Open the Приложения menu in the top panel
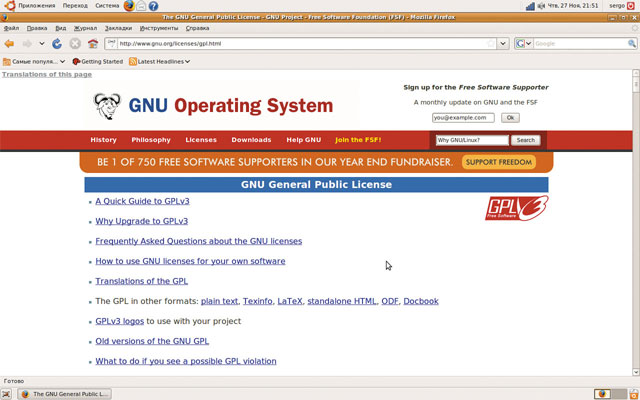The width and height of the screenshot is (640, 400). [x=36, y=6]
